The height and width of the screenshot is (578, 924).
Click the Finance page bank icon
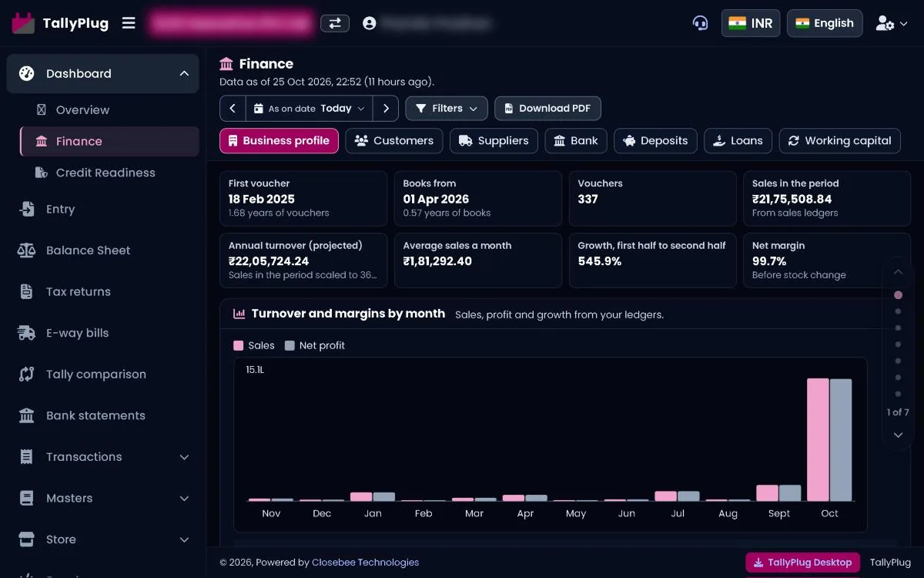(x=226, y=64)
